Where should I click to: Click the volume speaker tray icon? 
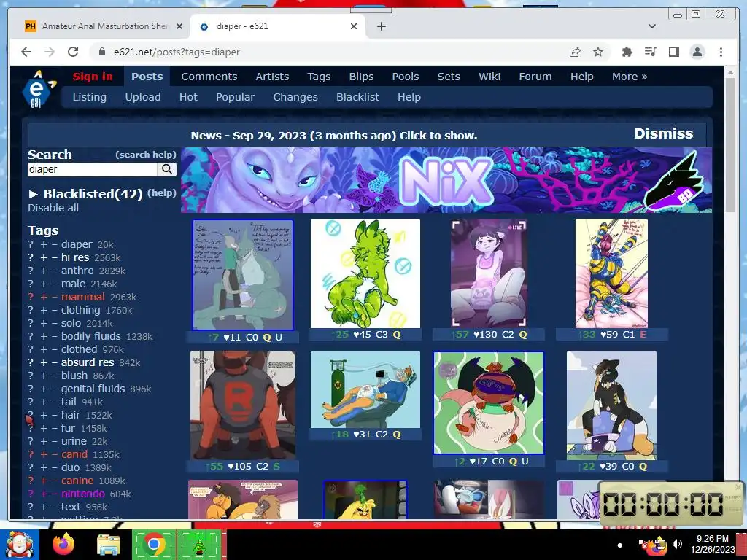(x=677, y=544)
